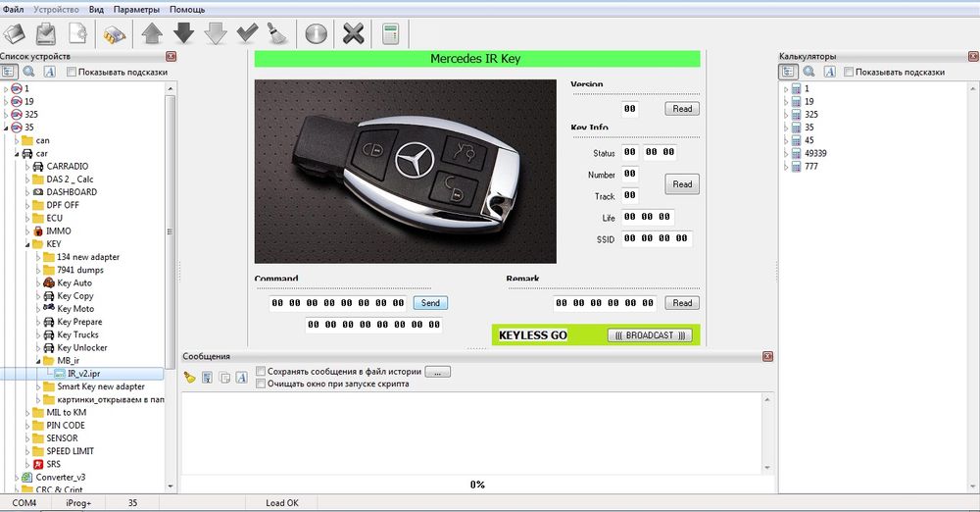Image resolution: width=980 pixels, height=512 pixels.
Task: Open the Файл menu
Action: [x=13, y=10]
